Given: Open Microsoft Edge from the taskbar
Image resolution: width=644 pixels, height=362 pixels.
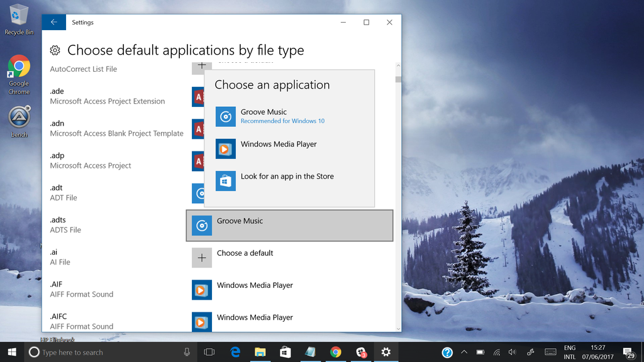Looking at the screenshot, I should [235, 352].
